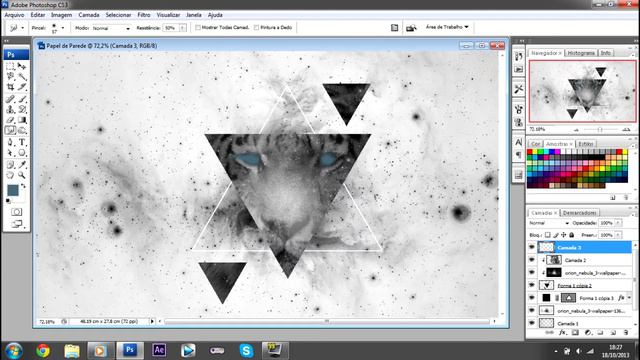Select the Hand tool
This screenshot has height=360, width=640.
coord(10,176)
